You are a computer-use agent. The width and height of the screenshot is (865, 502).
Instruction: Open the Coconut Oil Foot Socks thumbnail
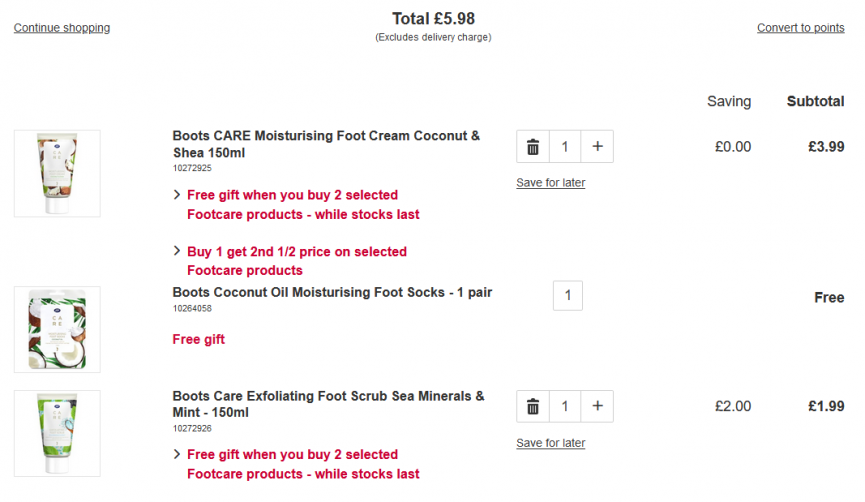(57, 329)
